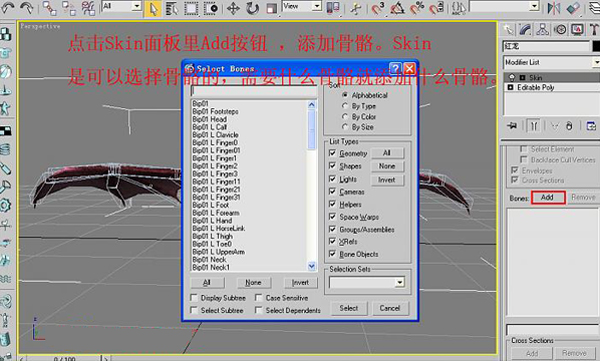600x361 pixels.
Task: Click the help question mark in Select Bones
Action: coord(396,69)
